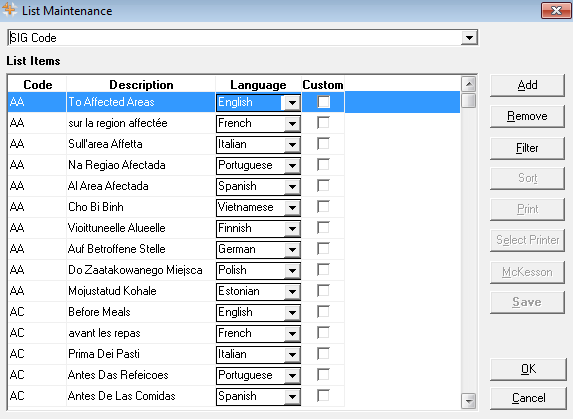The image size is (573, 419).
Task: Click the Description column header
Action: tap(141, 84)
